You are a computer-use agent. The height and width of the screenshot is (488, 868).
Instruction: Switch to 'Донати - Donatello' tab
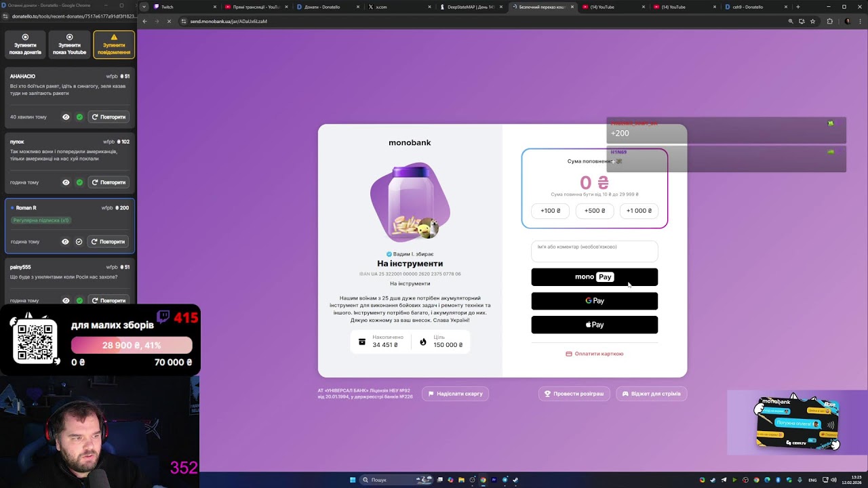328,7
